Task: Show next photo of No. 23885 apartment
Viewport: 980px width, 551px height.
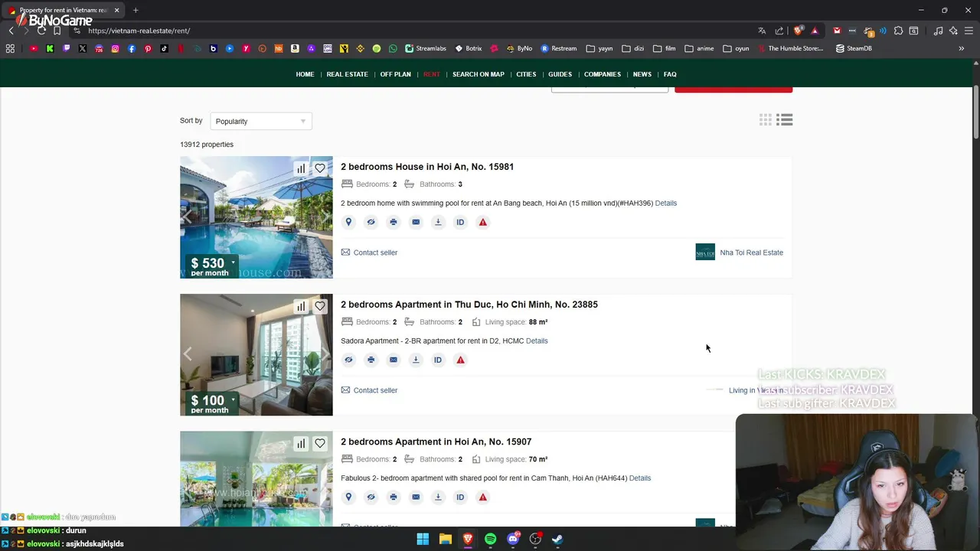Action: point(325,354)
